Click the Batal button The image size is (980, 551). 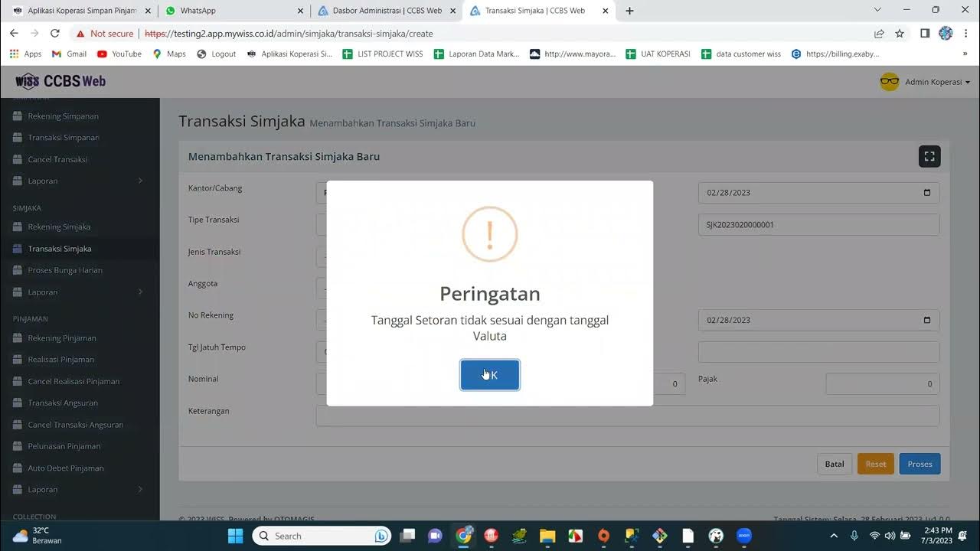click(835, 464)
